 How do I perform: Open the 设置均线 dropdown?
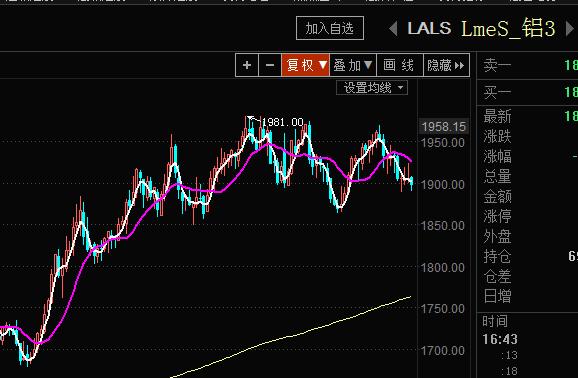coord(372,88)
